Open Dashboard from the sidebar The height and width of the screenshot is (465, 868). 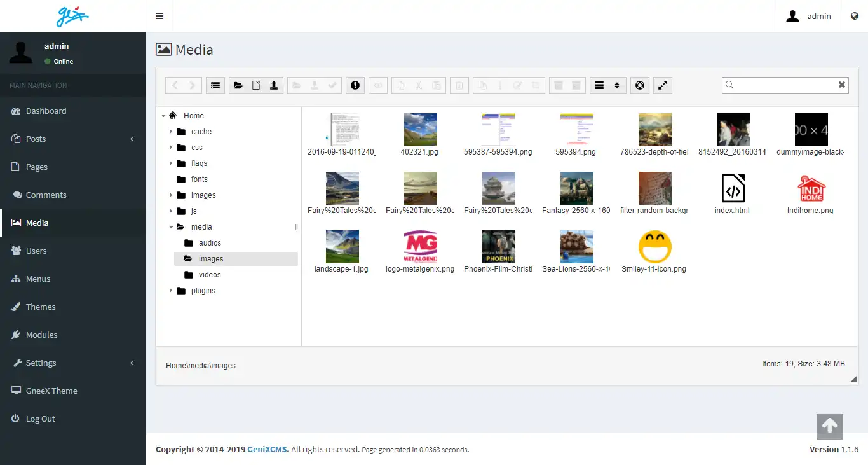pos(73,111)
